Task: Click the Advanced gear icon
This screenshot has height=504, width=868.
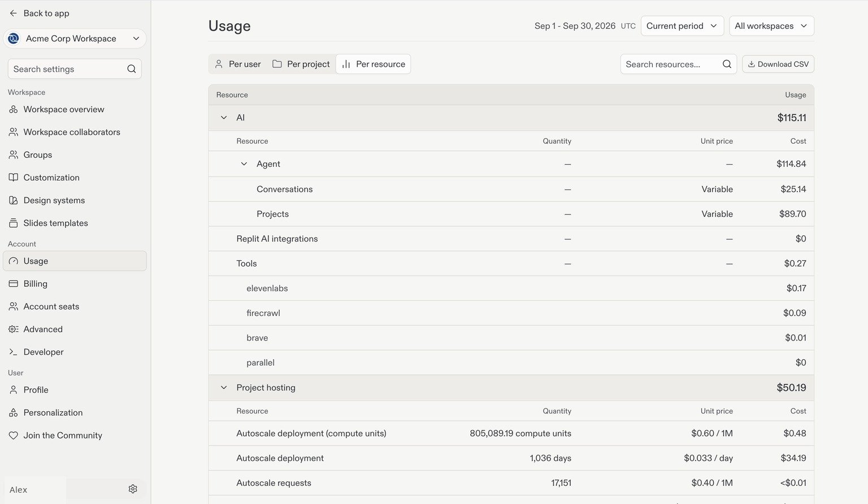Action: (14, 329)
